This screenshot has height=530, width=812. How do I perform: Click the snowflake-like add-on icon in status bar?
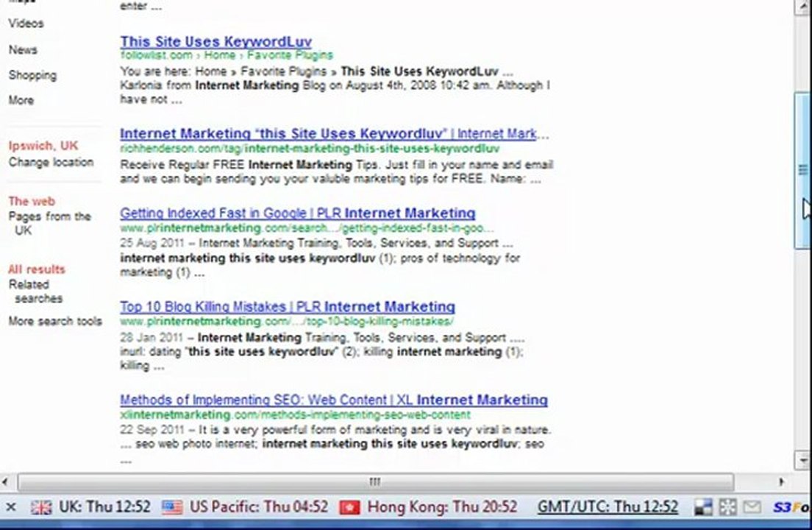pyautogui.click(x=727, y=506)
